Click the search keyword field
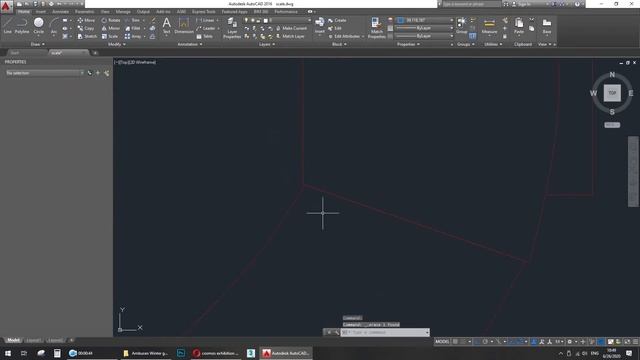Image resolution: width=640 pixels, height=360 pixels. coord(472,4)
